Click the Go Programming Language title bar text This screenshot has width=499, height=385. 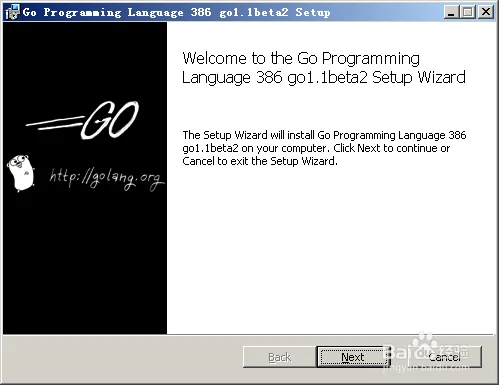click(177, 12)
